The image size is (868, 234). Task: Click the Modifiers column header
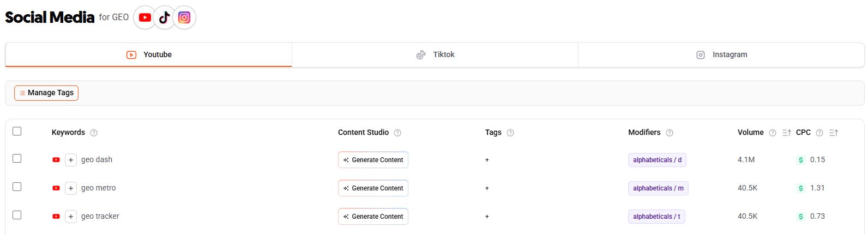(x=644, y=133)
